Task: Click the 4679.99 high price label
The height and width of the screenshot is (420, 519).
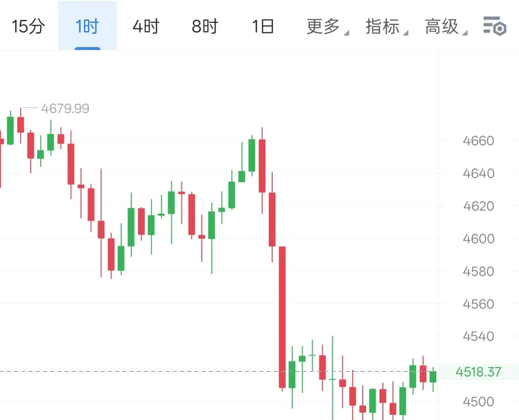Action: (x=65, y=109)
